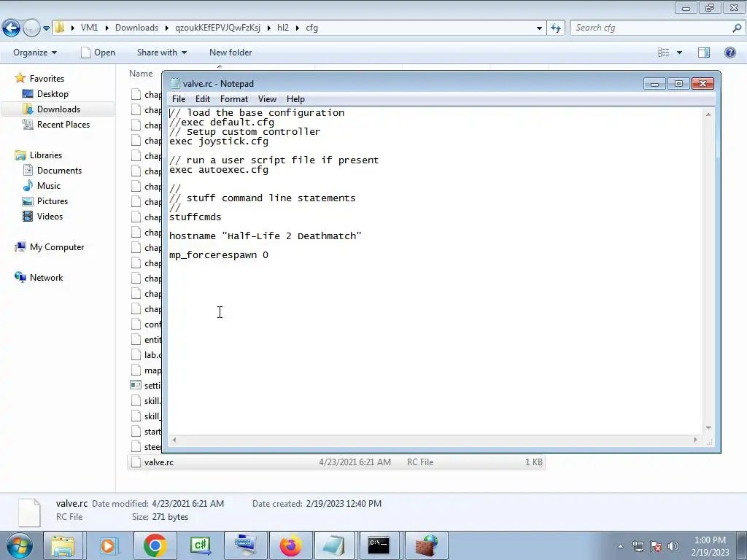This screenshot has width=747, height=560.
Task: Click the Notepad title bar document icon
Action: tap(175, 83)
